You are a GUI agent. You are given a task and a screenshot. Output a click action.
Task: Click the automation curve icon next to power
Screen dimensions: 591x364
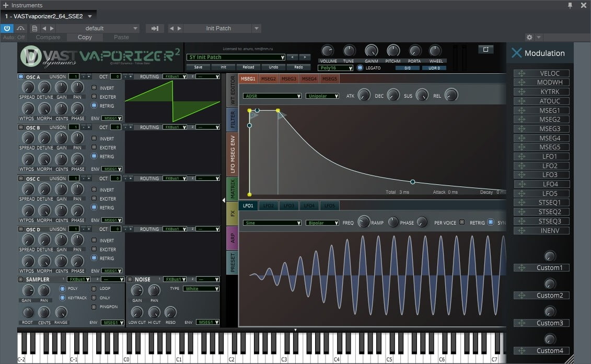point(21,28)
